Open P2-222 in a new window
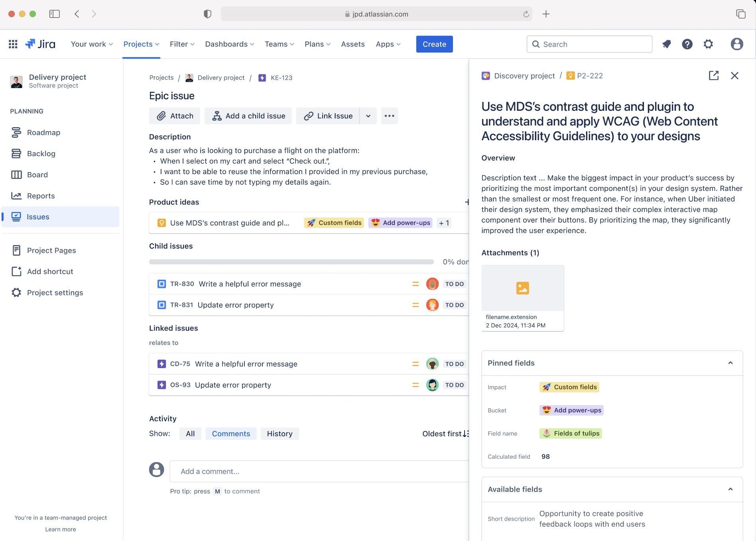The image size is (756, 541). coord(714,75)
